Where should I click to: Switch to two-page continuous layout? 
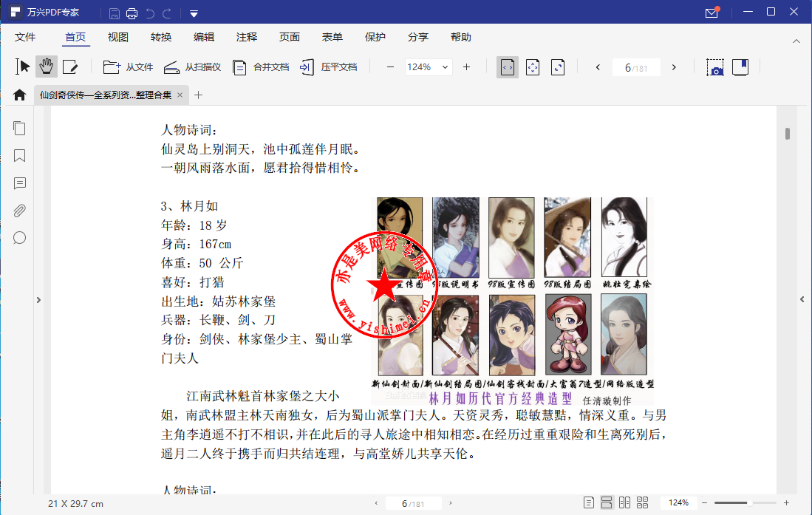point(643,502)
